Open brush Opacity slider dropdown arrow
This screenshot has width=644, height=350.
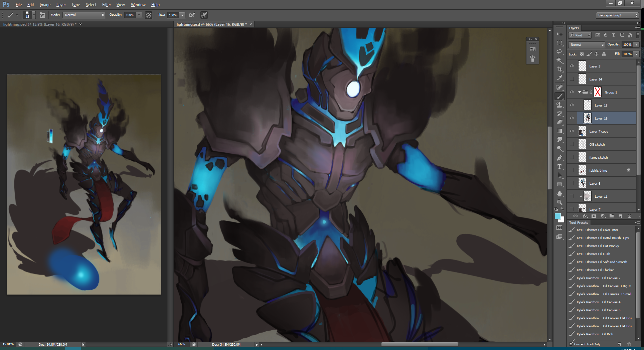(139, 15)
